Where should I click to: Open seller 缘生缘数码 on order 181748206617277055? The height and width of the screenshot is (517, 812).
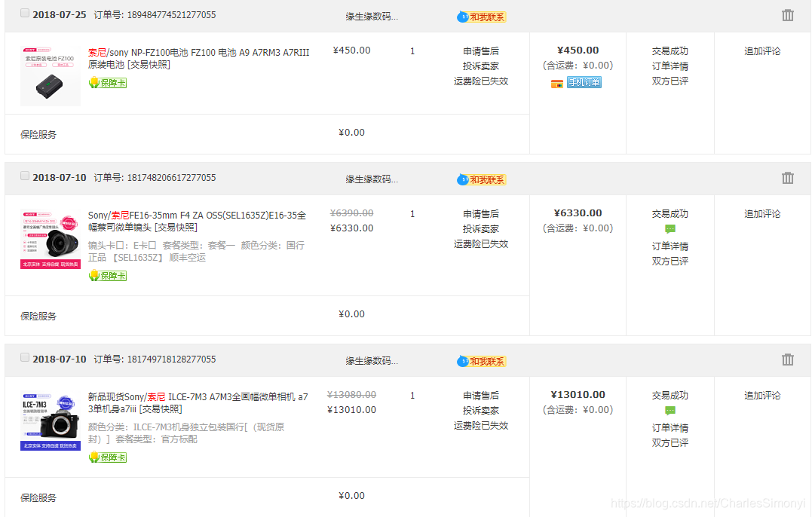(x=372, y=179)
